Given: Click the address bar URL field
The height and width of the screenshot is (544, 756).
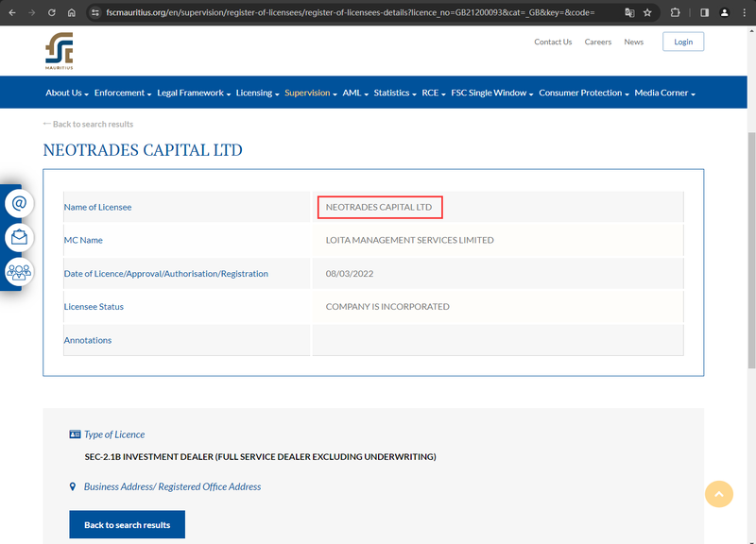Looking at the screenshot, I should point(350,12).
